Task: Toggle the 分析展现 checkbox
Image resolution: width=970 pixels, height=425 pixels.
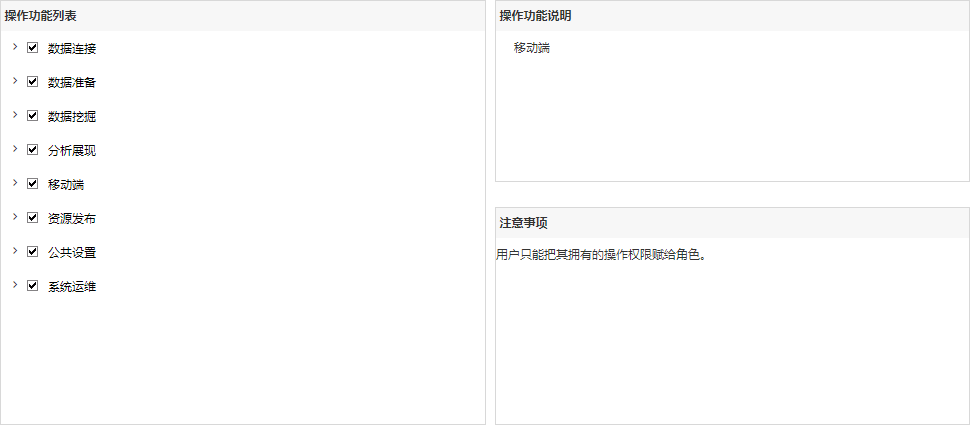Action: click(x=33, y=150)
